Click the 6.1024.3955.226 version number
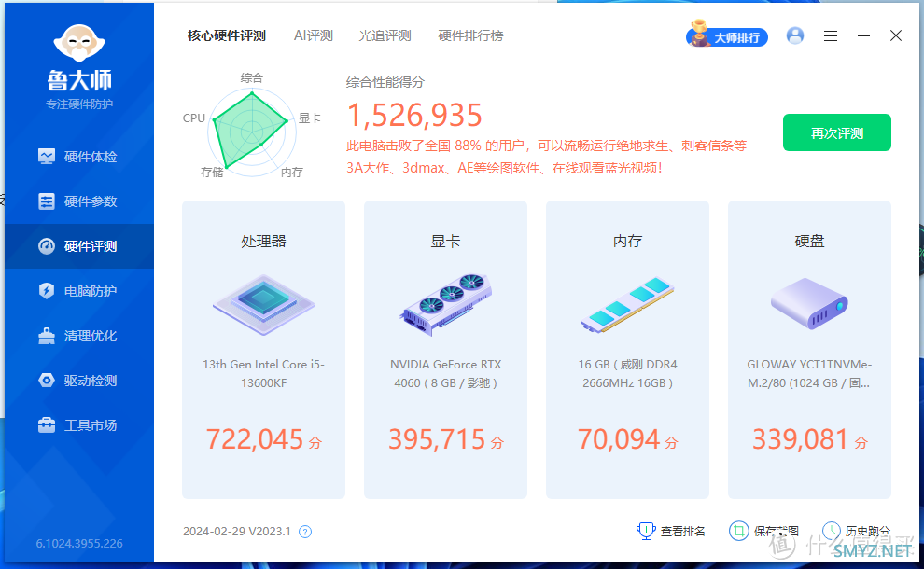Viewport: 924px width, 569px height. 79,544
